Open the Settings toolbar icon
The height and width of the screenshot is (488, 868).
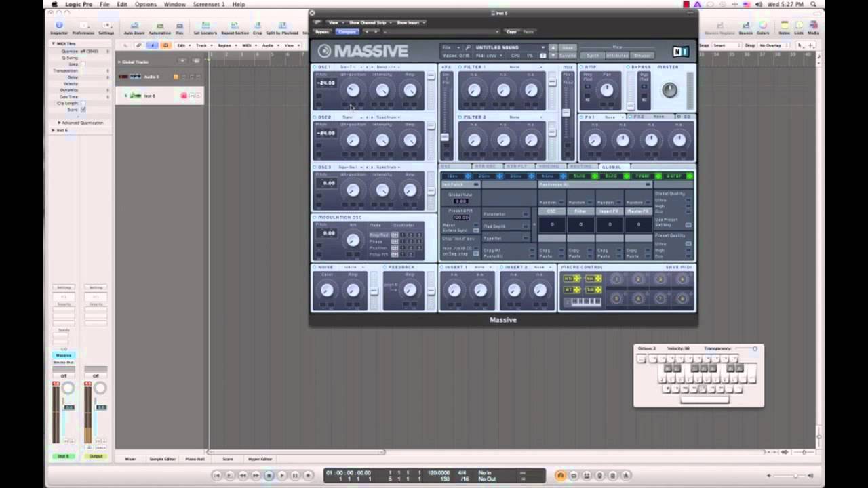[106, 28]
